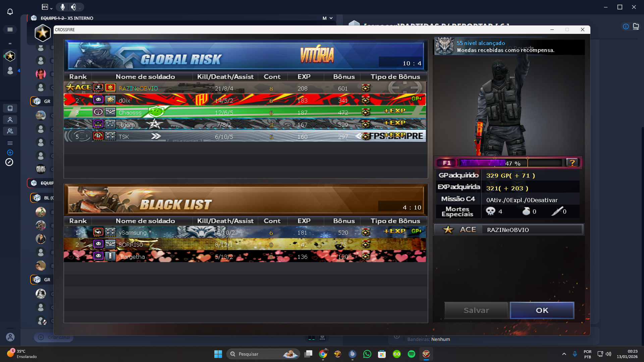Open the book library sidebar icon
The width and height of the screenshot is (644, 362).
click(x=10, y=108)
